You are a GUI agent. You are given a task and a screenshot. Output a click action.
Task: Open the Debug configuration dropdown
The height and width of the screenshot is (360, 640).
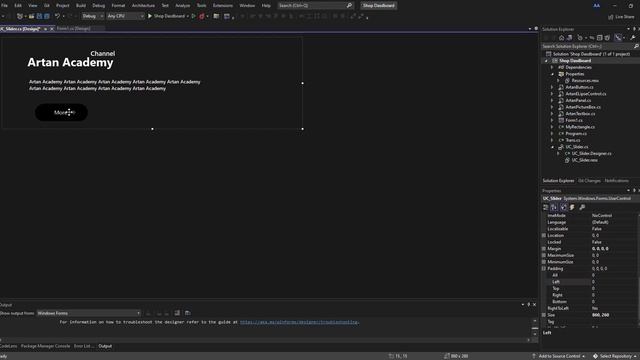(92, 16)
